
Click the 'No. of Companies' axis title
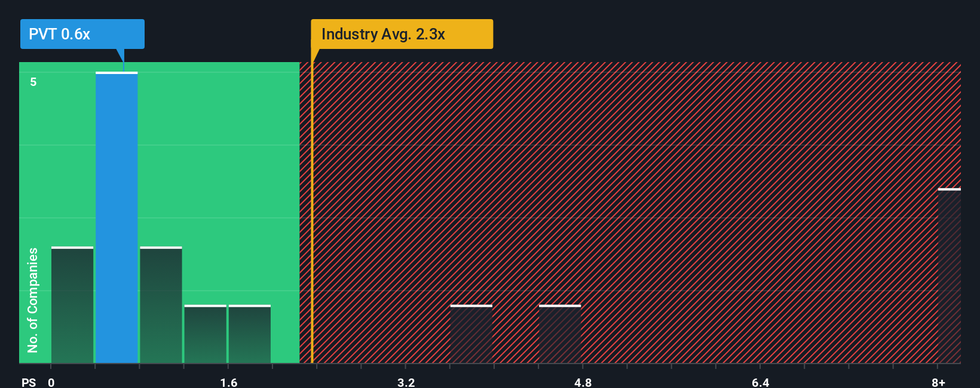point(33,300)
